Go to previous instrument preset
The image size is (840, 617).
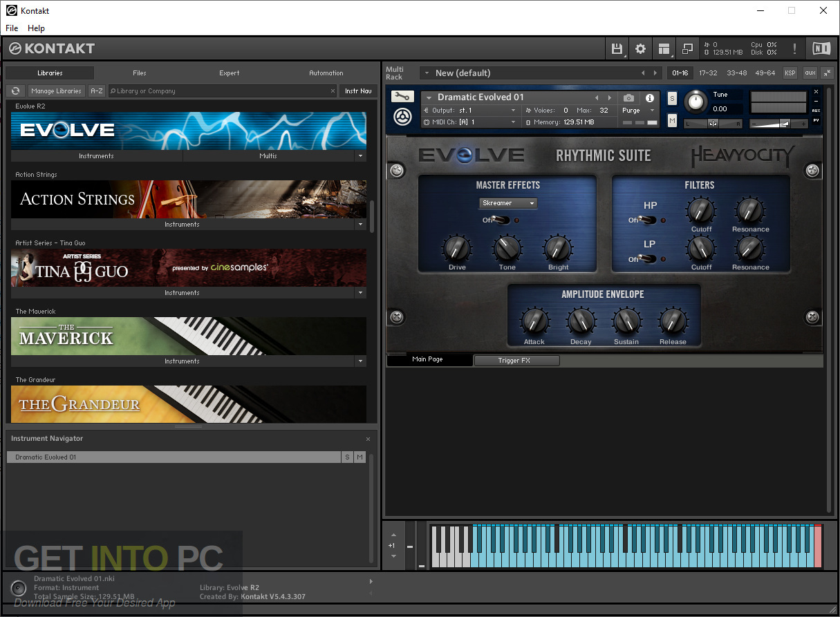click(597, 98)
